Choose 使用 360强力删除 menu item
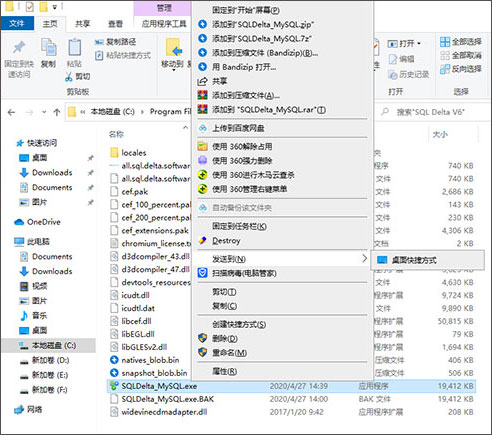The image size is (492, 435). point(283,161)
